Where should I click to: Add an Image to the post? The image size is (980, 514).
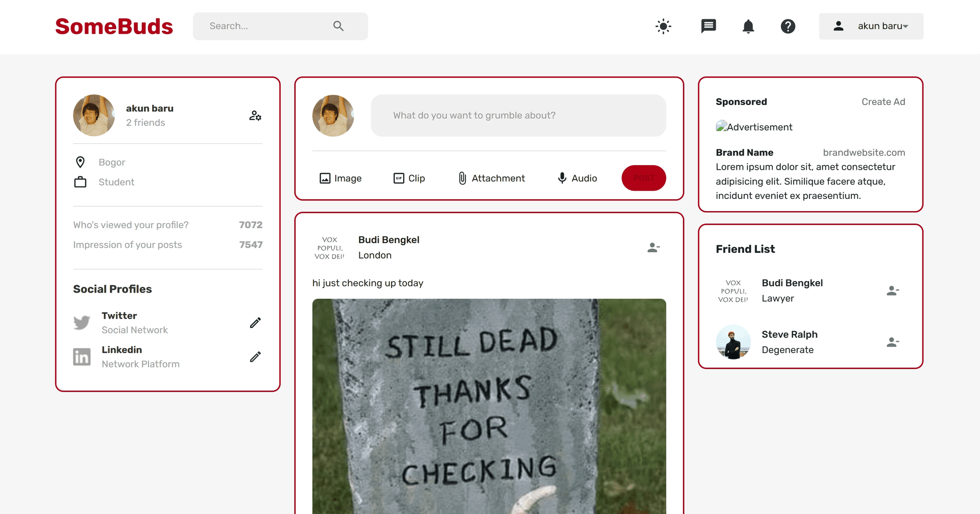tap(340, 178)
